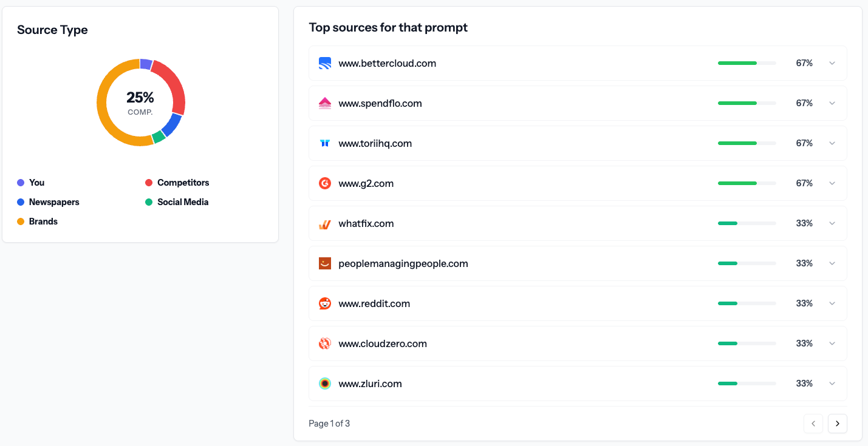
Task: Click the CloudZero favicon icon
Action: pos(325,343)
